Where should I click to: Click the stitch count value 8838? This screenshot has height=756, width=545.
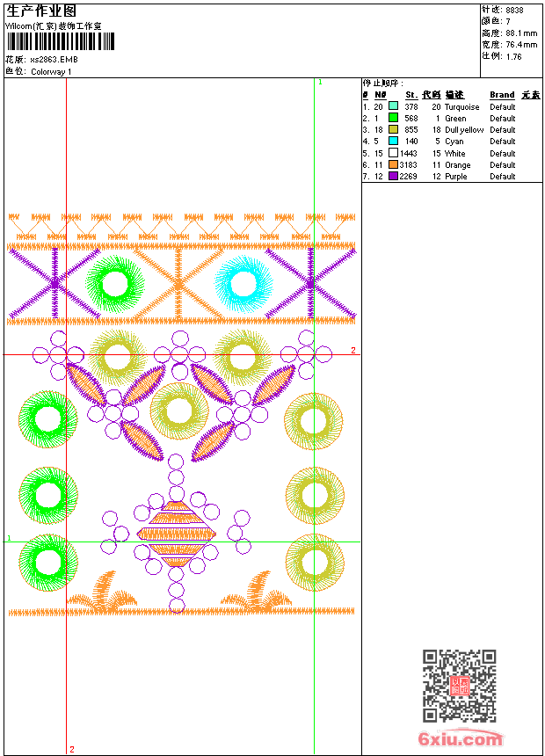(x=514, y=11)
